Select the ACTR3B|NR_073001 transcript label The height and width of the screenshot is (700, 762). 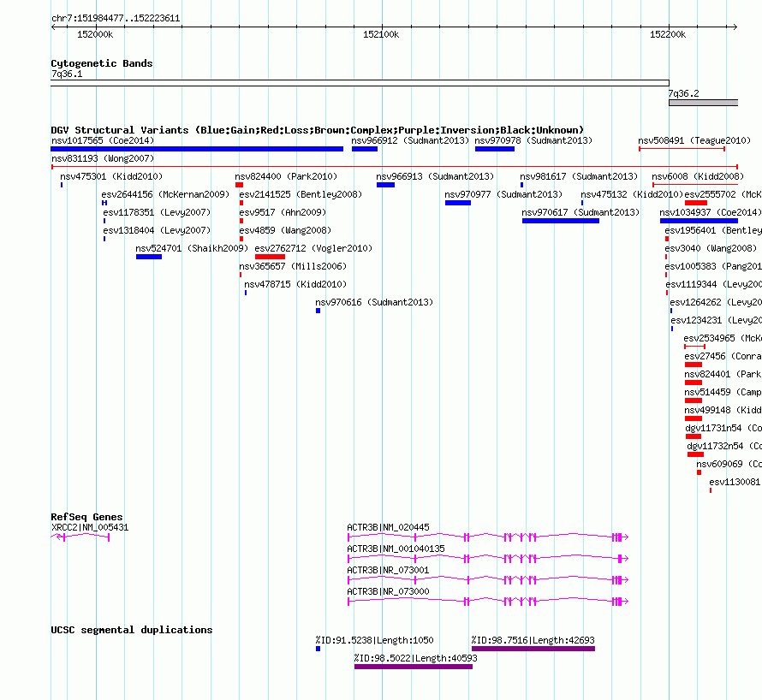389,570
